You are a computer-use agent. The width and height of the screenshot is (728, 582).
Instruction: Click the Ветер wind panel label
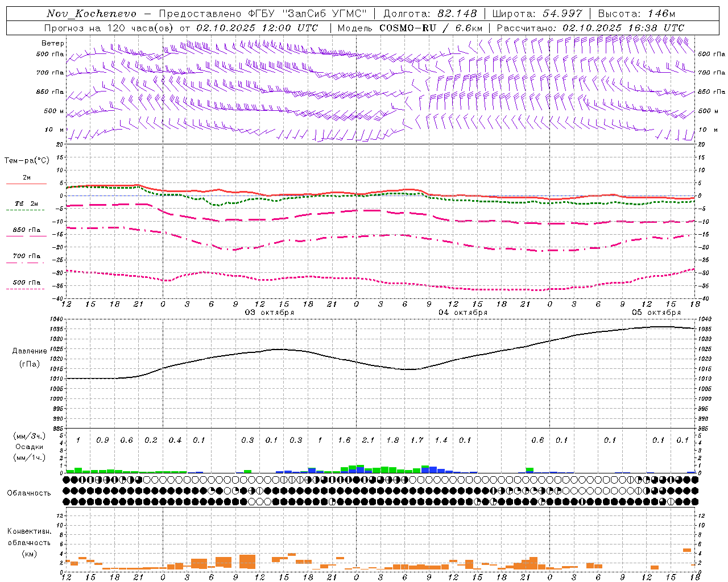[53, 43]
